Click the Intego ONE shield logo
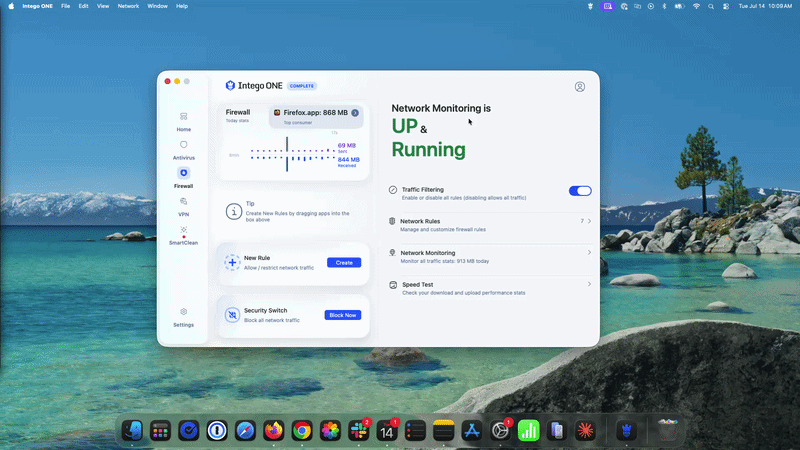 (230, 86)
